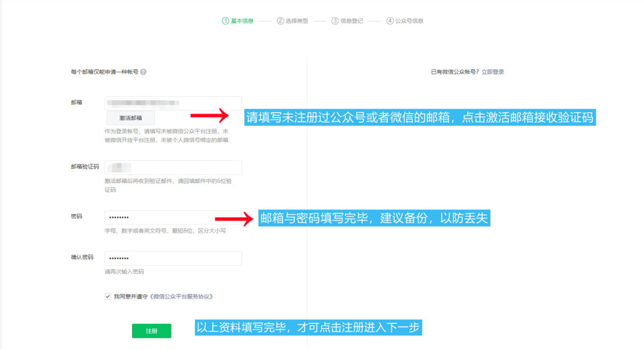644x349 pixels.
Task: Click the 确认密码 confirm password field
Action: pyautogui.click(x=173, y=258)
